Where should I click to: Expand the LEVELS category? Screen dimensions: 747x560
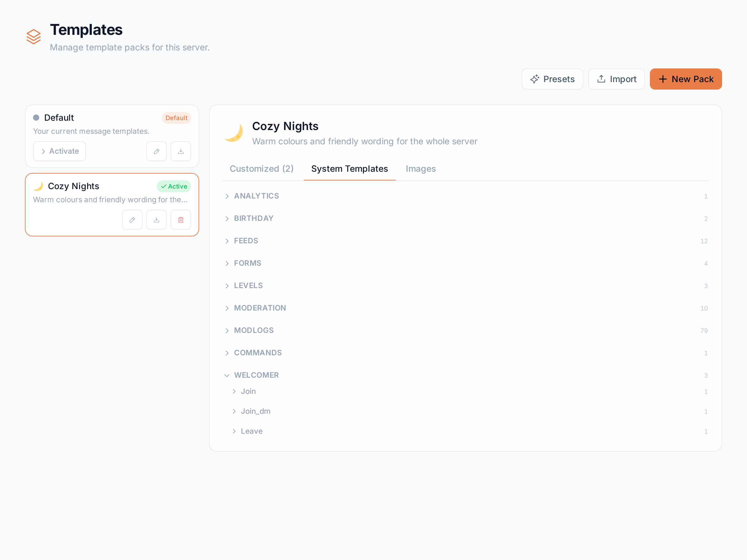pos(465,286)
